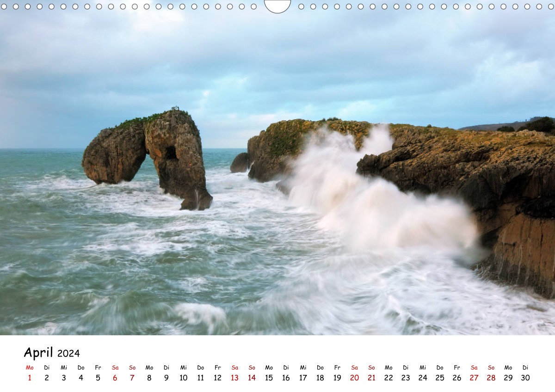Pick date 19 in the calendar
Screen dimensions: 555x392
(x=338, y=378)
